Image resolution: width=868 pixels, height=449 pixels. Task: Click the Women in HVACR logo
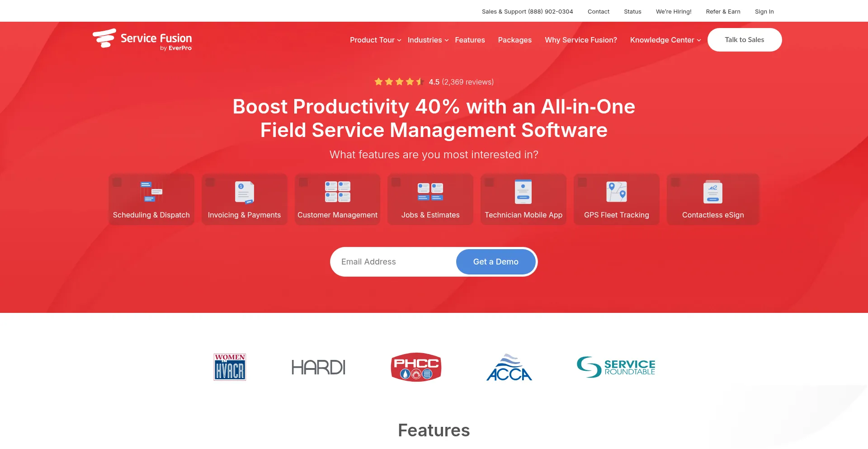tap(230, 367)
